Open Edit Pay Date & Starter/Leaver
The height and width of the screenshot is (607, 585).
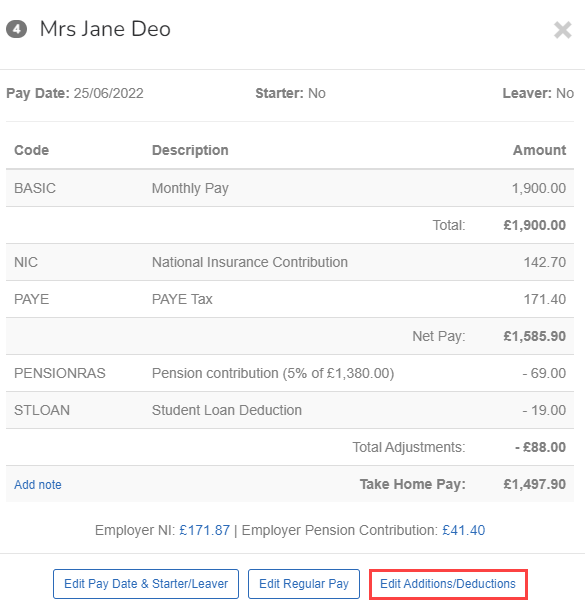point(146,584)
